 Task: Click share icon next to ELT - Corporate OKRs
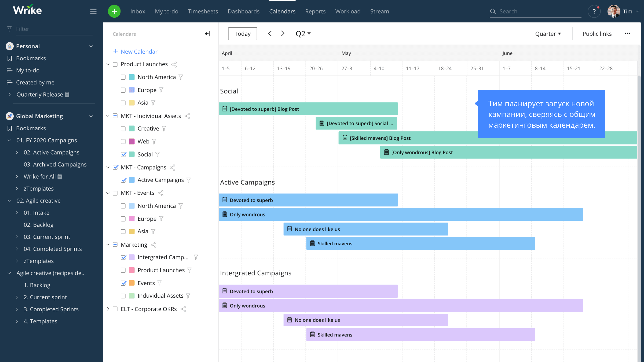(183, 309)
